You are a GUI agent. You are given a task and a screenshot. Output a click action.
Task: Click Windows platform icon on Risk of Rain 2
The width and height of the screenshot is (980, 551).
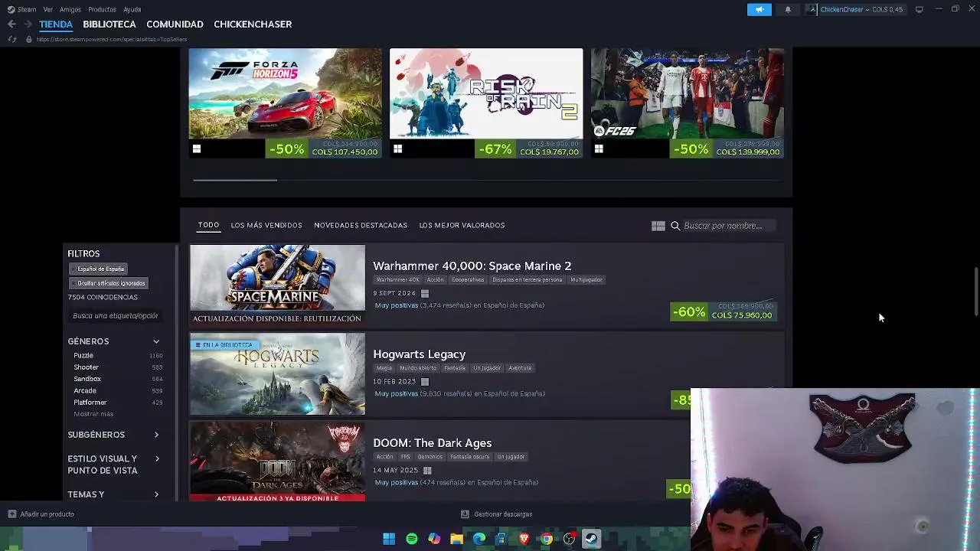(x=397, y=149)
